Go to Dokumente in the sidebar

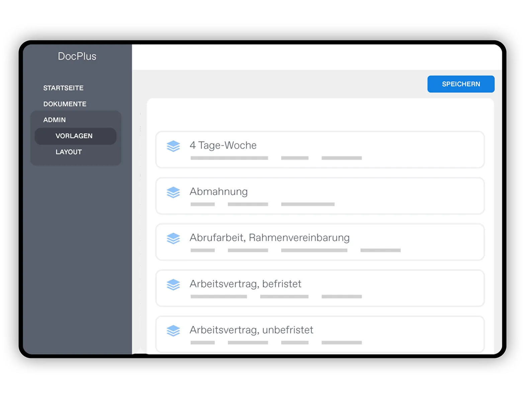pos(65,104)
